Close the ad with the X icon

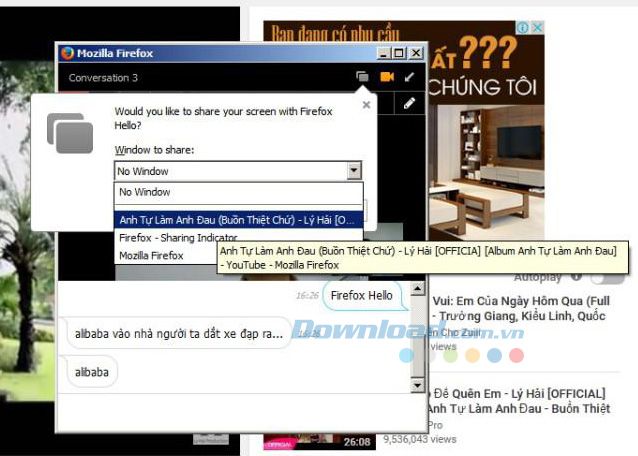tap(537, 28)
